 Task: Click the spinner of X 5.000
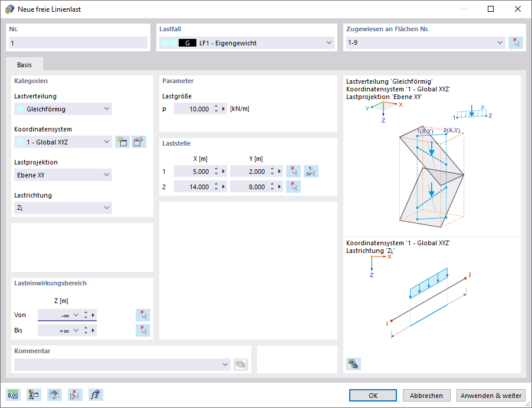[x=216, y=171]
